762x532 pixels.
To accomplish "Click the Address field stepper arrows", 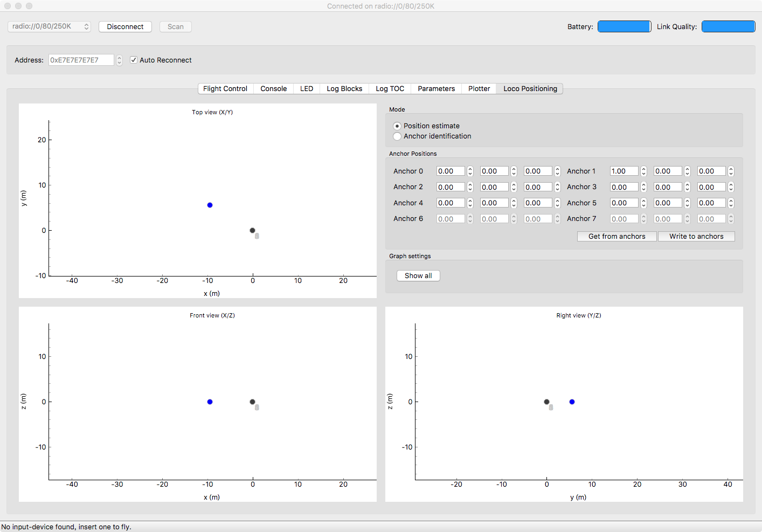I will (119, 60).
